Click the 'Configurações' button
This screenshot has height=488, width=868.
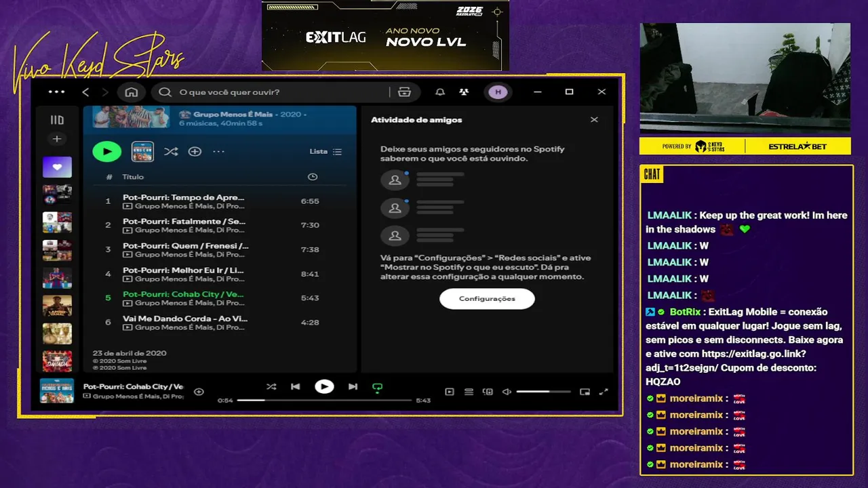pos(487,299)
